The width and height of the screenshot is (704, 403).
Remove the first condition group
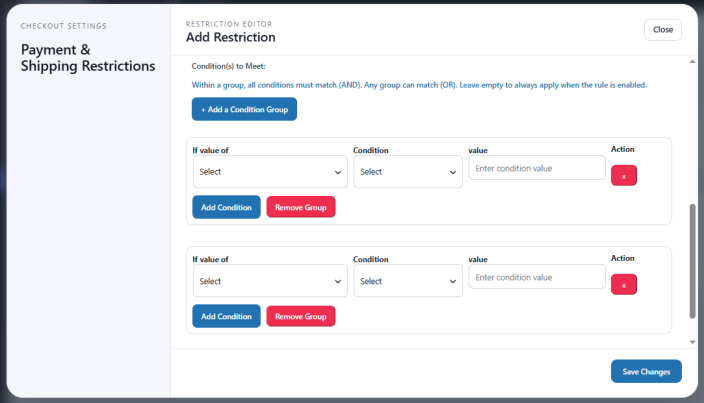click(301, 207)
